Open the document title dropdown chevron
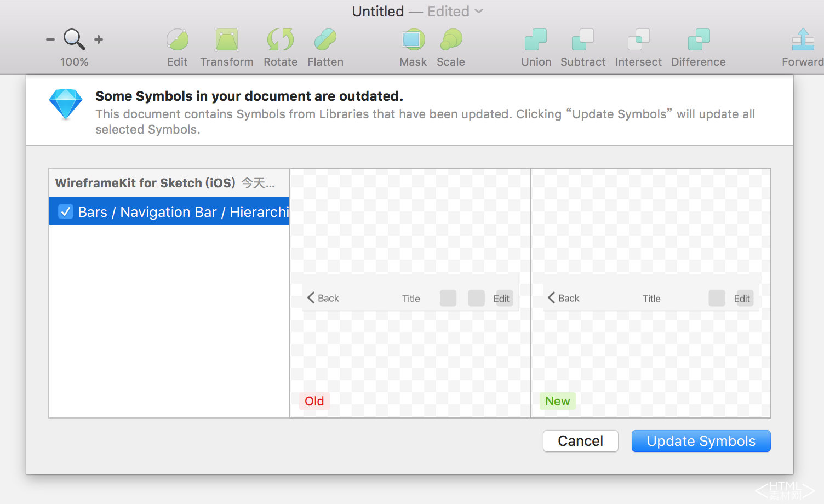 (479, 11)
